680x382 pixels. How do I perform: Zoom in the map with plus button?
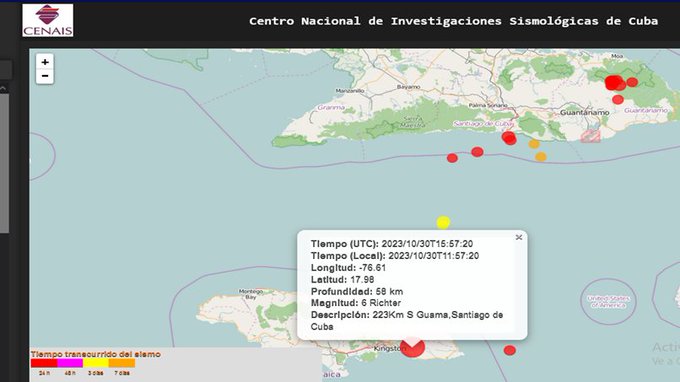pyautogui.click(x=45, y=62)
